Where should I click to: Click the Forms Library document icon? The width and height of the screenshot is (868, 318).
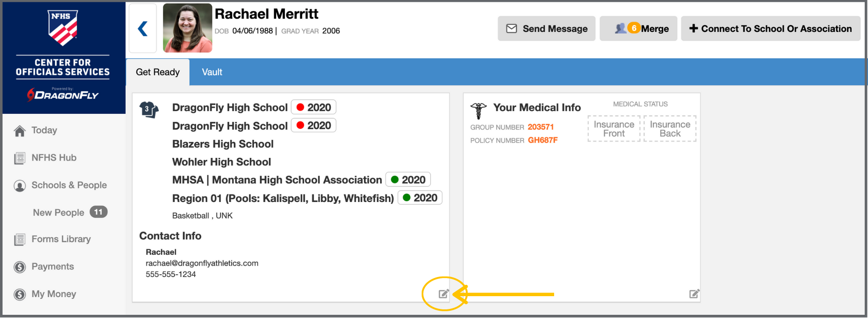tap(20, 240)
